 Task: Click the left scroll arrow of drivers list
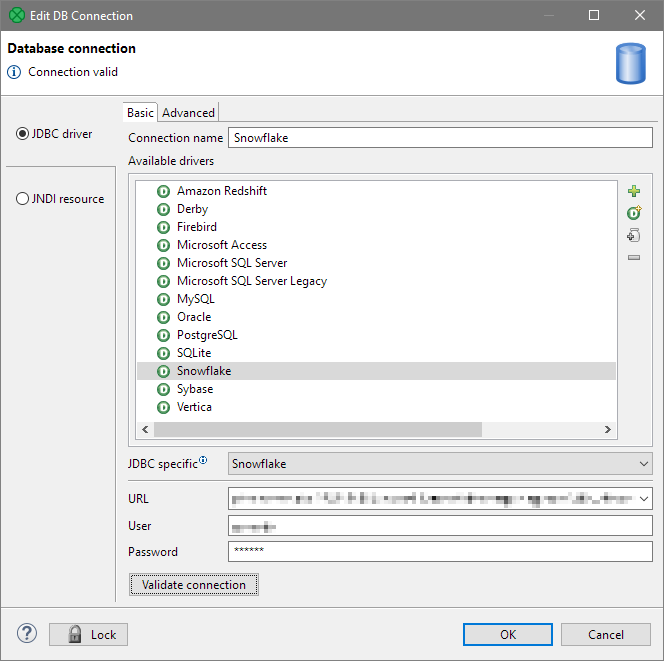point(145,429)
